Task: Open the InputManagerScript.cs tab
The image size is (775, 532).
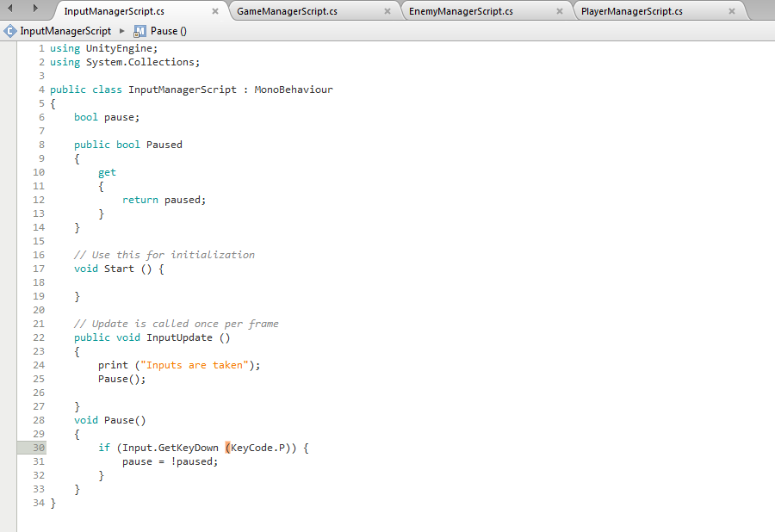Action: [115, 11]
